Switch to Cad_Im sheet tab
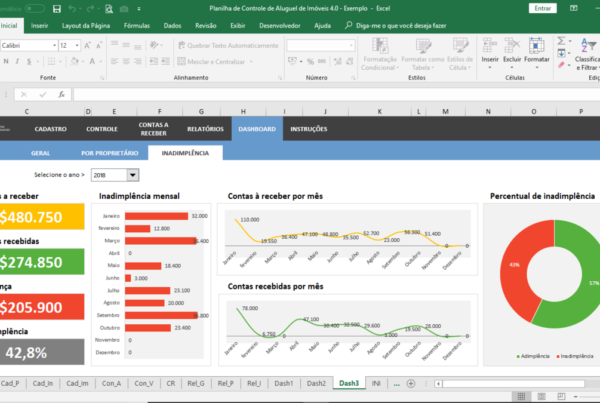The image size is (600, 403). [x=77, y=383]
